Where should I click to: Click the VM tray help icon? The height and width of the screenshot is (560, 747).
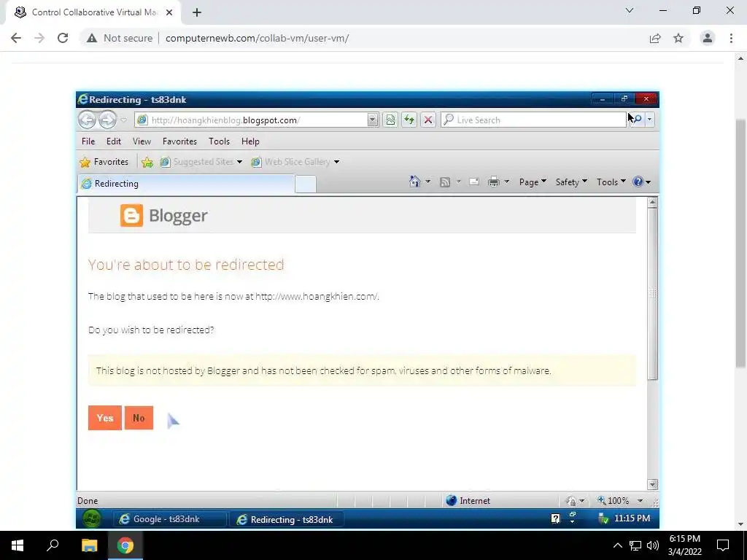click(x=555, y=518)
